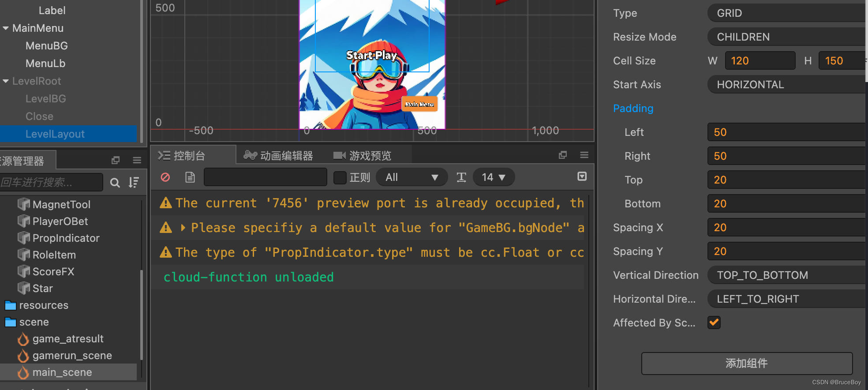868x390 pixels.
Task: Click the preview port warning icon
Action: 166,203
